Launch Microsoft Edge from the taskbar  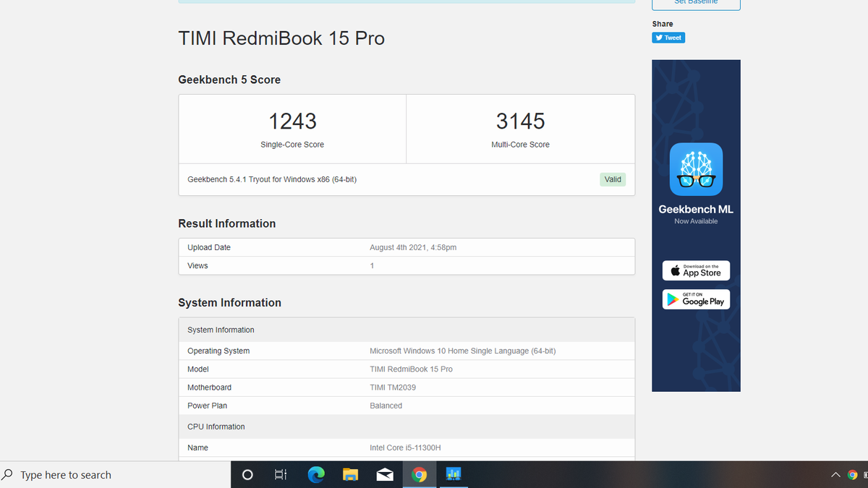coord(316,475)
